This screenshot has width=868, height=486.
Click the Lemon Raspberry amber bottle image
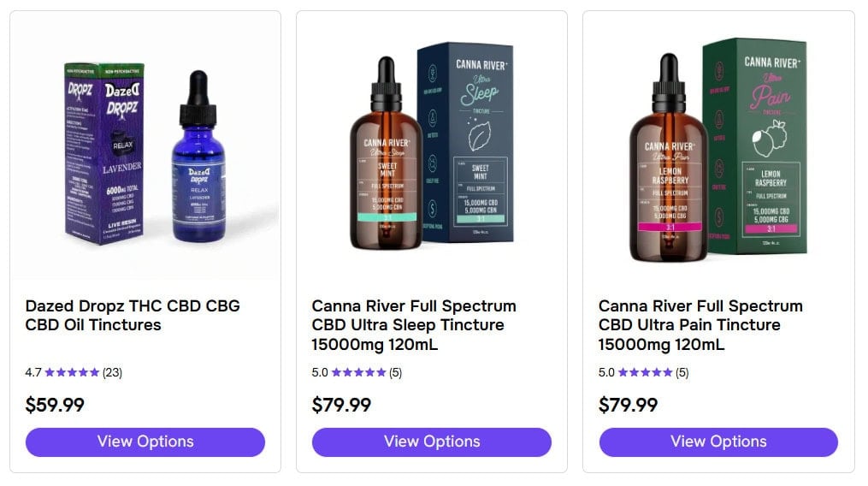coord(668,163)
